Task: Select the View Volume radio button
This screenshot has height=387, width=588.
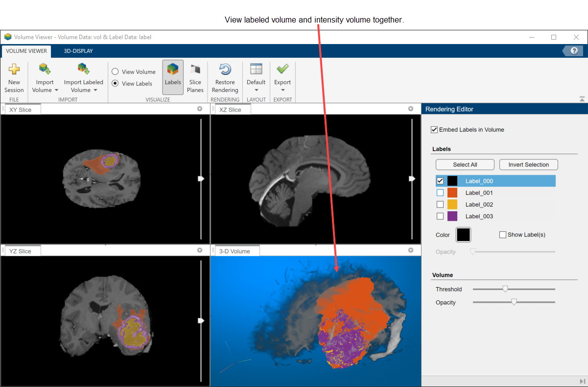Action: pyautogui.click(x=115, y=72)
